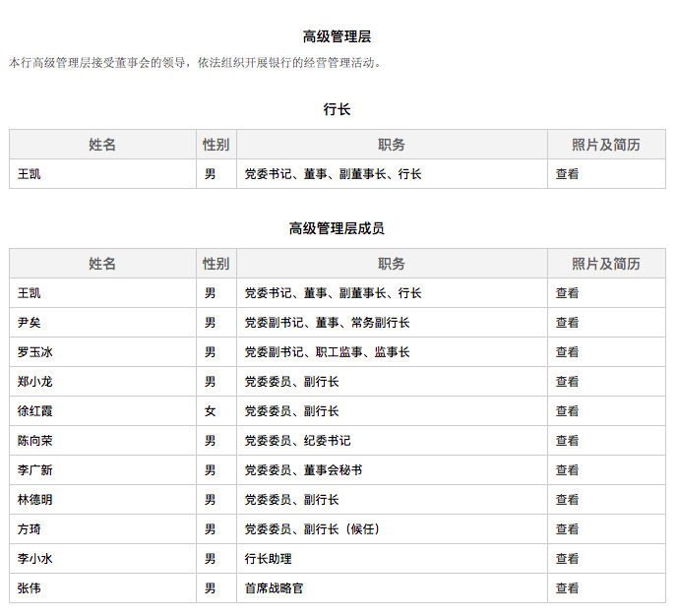This screenshot has width=678, height=616.
Task: View resume link for 罗玉冰
Action: (567, 352)
